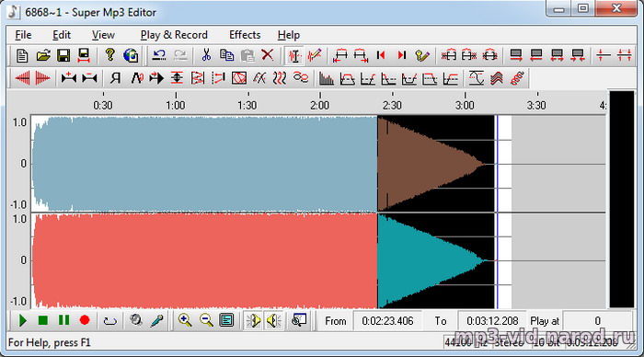Screen dimensions: 644x357
Task: Click the stacked chevrons effect icon
Action: coord(497,77)
